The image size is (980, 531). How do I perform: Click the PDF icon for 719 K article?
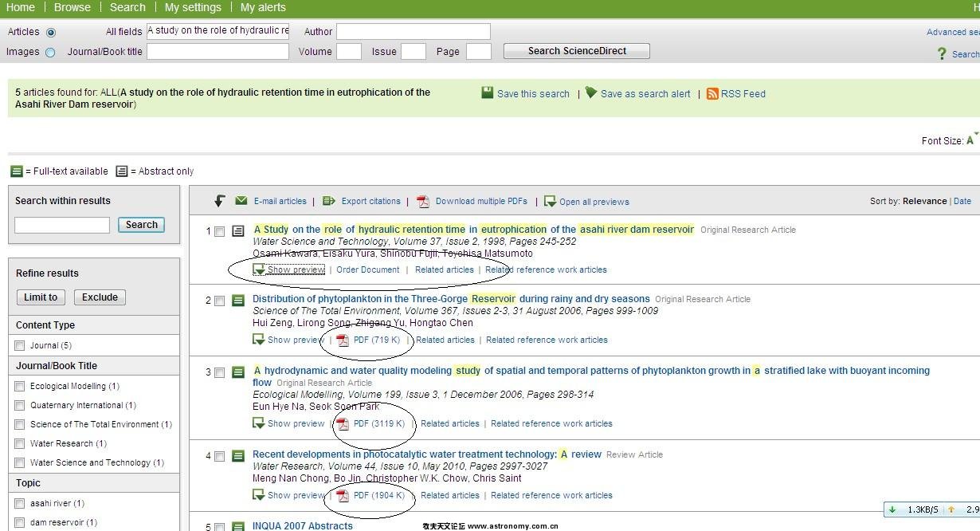point(343,340)
